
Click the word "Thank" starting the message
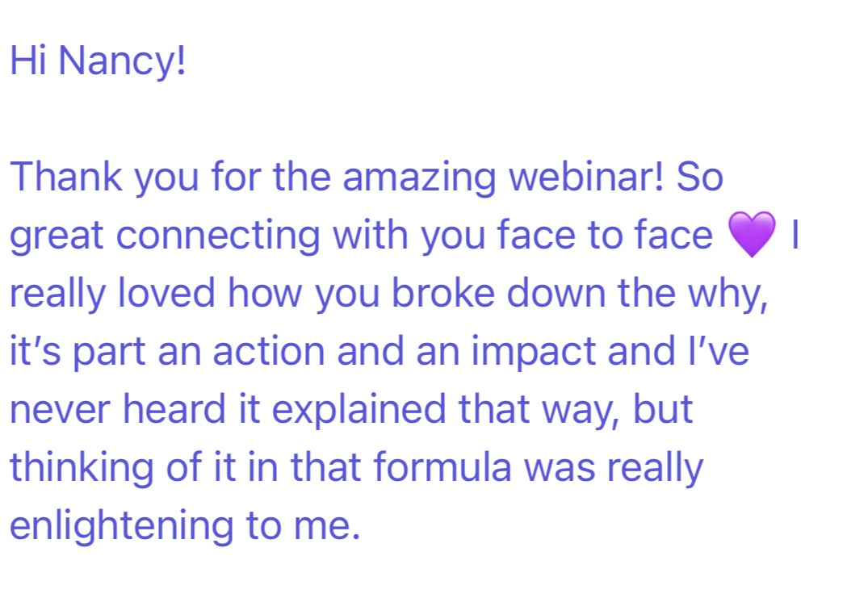point(66,177)
